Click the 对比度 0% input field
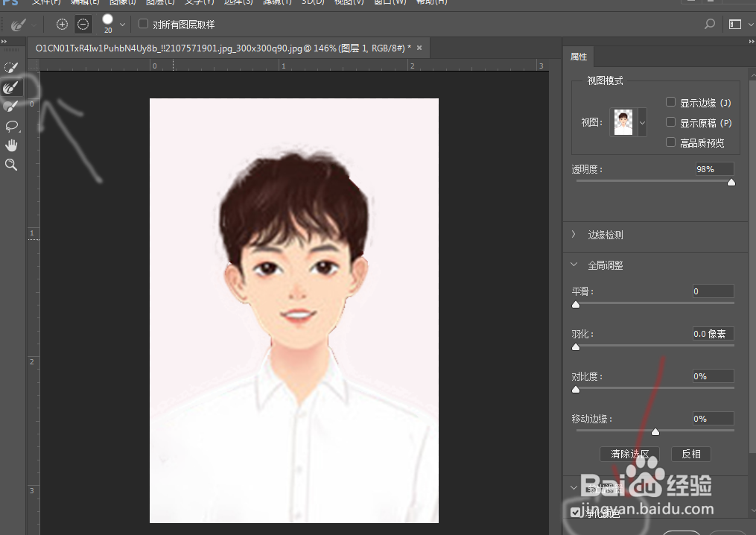Image resolution: width=756 pixels, height=535 pixels. [x=713, y=376]
